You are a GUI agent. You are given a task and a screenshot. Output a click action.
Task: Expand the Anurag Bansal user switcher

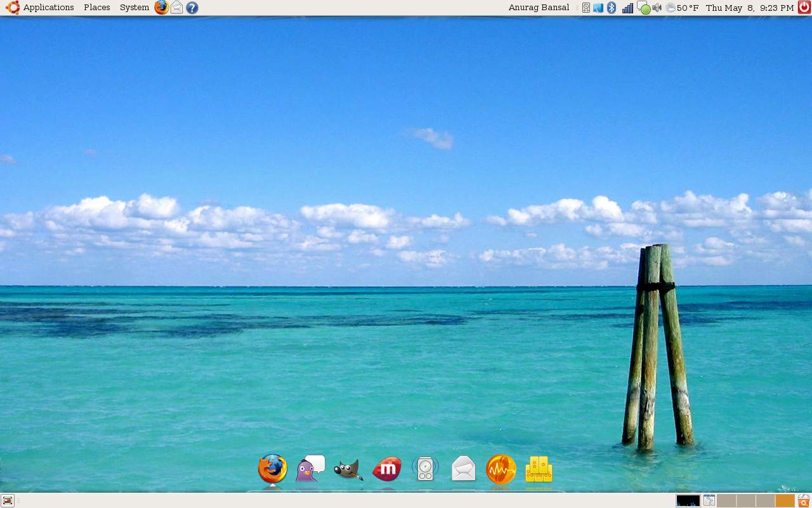pyautogui.click(x=539, y=8)
